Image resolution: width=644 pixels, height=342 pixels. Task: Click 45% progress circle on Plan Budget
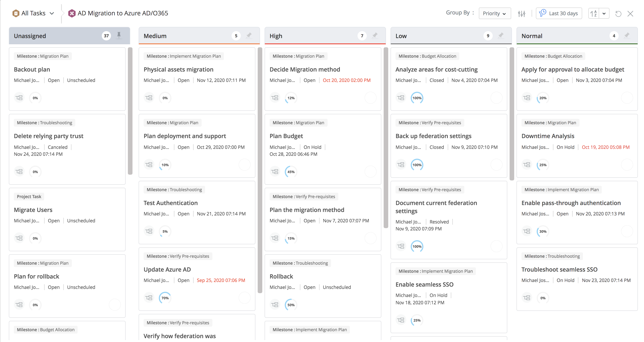[291, 172]
